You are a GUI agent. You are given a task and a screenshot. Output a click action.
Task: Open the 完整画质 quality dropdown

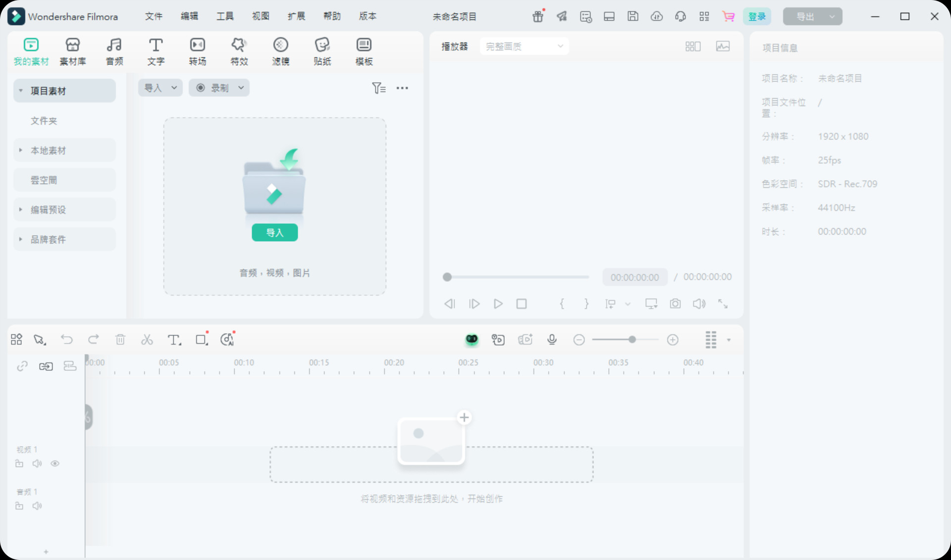pyautogui.click(x=524, y=46)
